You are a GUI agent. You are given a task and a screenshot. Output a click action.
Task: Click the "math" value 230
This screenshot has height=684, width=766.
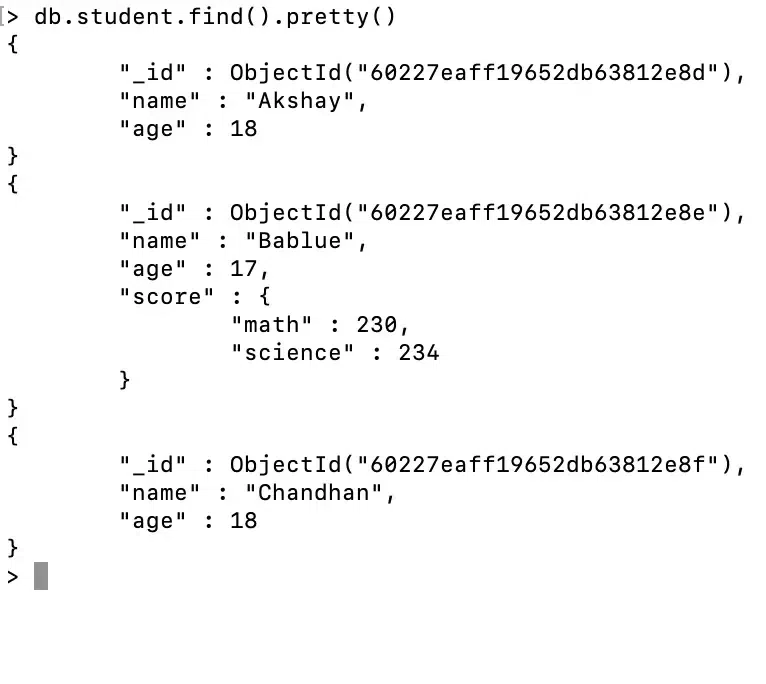tap(377, 324)
